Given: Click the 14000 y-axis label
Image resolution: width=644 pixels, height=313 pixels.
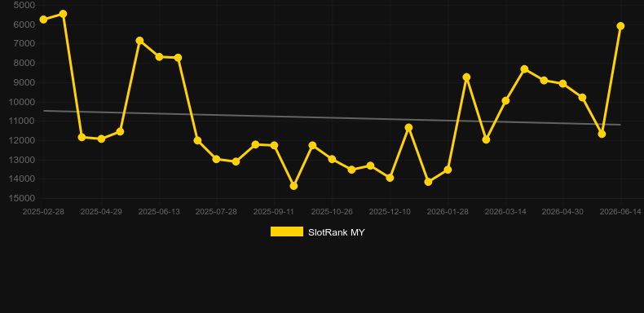Looking at the screenshot, I should point(22,179).
